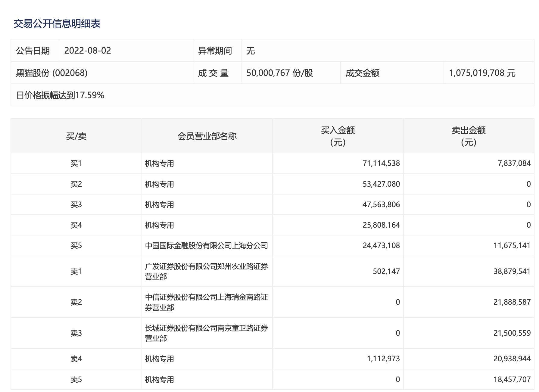The image size is (539, 392).
Task: Select buy amount 1,112,973
Action: (383, 359)
